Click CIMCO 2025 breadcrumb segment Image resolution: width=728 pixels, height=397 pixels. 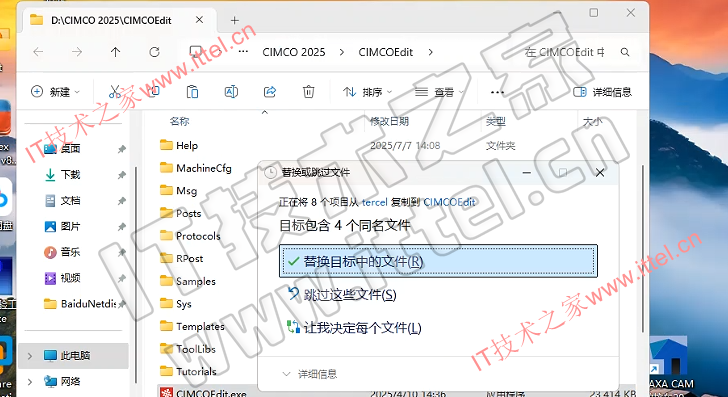click(294, 52)
